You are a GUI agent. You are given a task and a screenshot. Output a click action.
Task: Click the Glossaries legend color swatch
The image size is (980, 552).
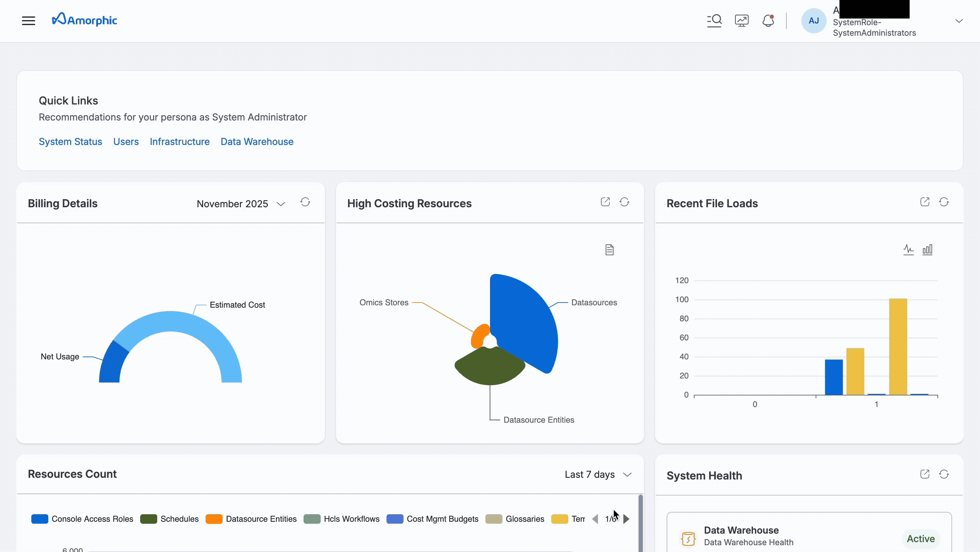494,519
